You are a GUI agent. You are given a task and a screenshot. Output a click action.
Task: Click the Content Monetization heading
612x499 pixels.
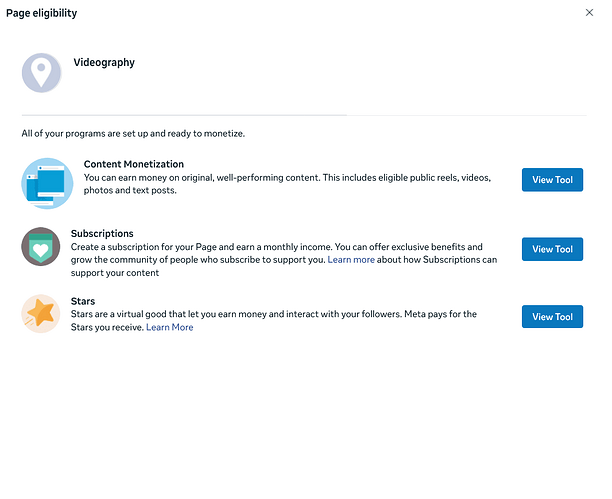[133, 164]
